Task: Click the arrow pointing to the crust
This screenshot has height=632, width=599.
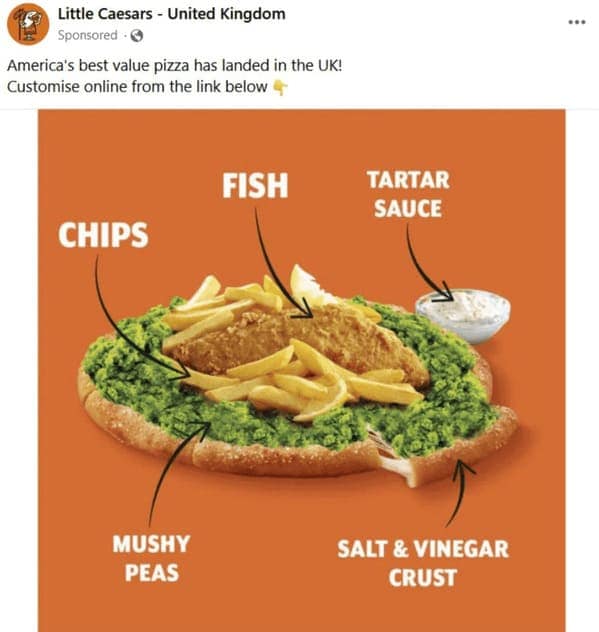Action: click(x=460, y=494)
